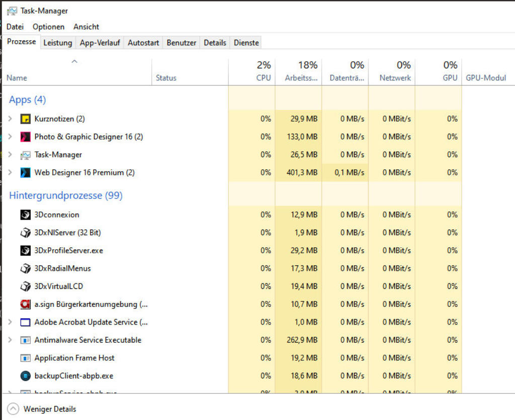The width and height of the screenshot is (515, 420).
Task: Select the 3DxNIServer (32 Bit) name
Action: pyautogui.click(x=68, y=233)
